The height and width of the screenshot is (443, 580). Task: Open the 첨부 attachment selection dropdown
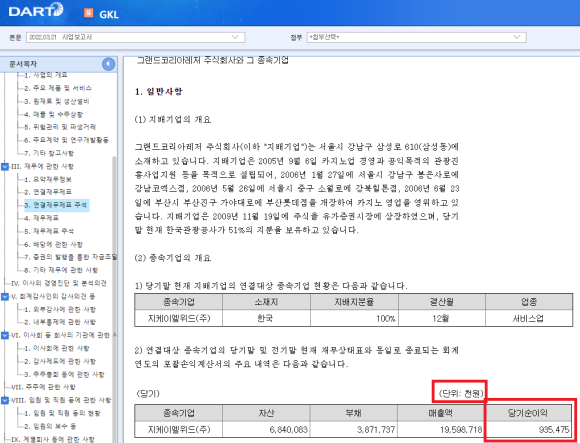[x=417, y=37]
